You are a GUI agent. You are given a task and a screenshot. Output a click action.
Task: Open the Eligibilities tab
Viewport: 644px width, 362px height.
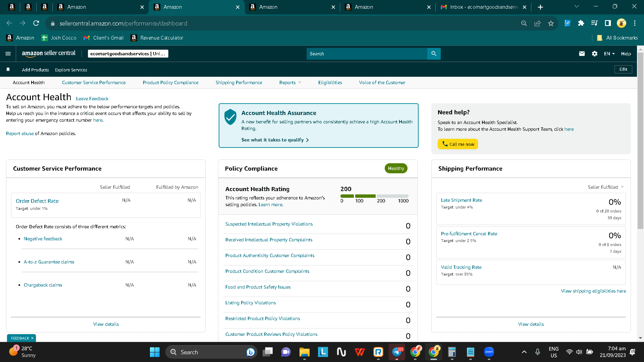click(330, 82)
